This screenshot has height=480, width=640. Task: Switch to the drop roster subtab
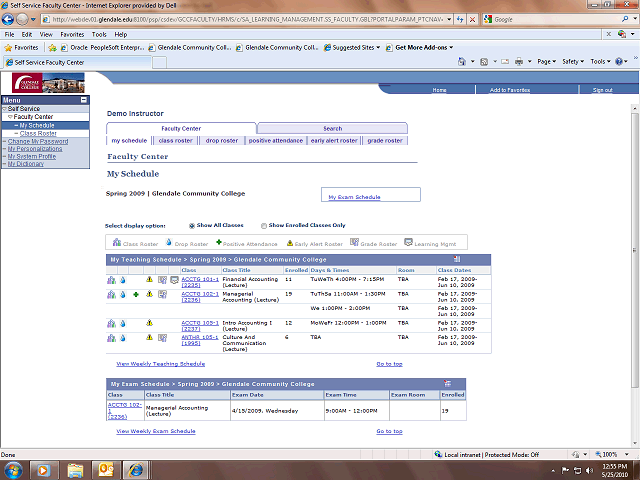[222, 140]
